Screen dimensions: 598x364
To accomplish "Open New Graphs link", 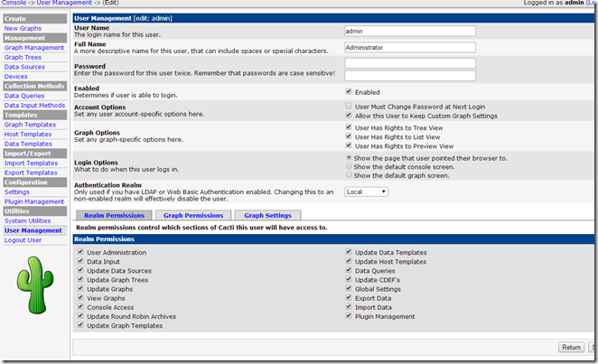I will (x=23, y=28).
